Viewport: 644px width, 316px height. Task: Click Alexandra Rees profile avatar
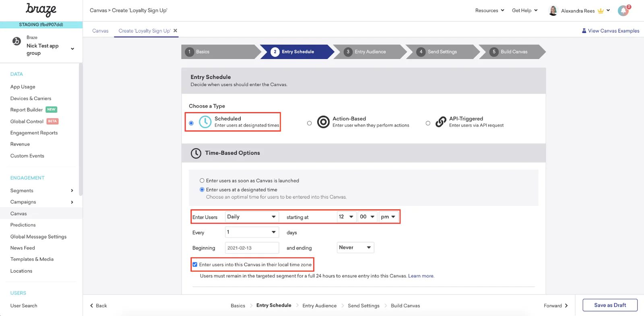click(x=553, y=11)
